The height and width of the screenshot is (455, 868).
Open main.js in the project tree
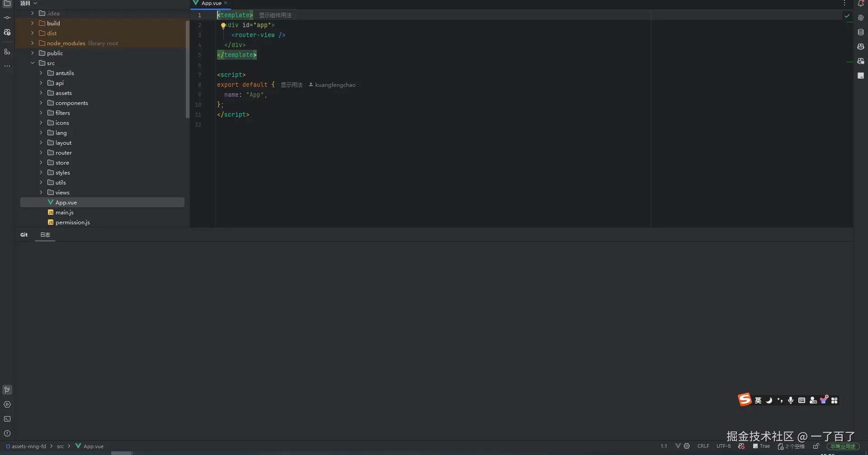point(64,213)
